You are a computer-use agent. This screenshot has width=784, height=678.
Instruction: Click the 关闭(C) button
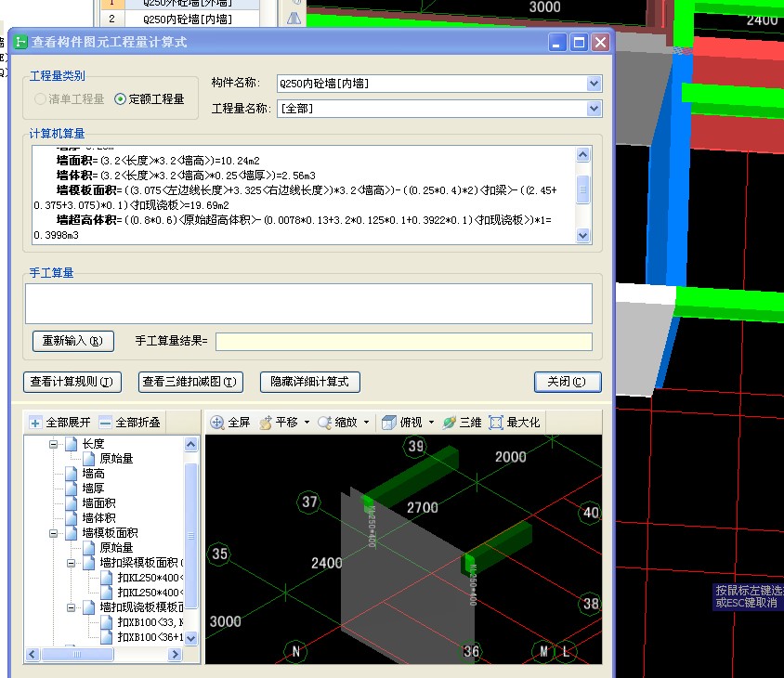(568, 382)
